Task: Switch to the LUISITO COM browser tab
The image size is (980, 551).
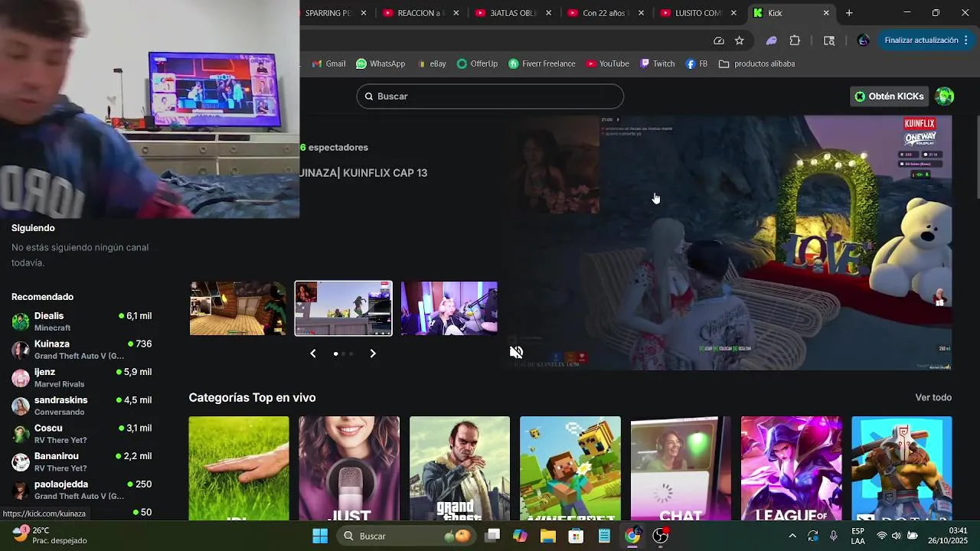Action: 699,13
